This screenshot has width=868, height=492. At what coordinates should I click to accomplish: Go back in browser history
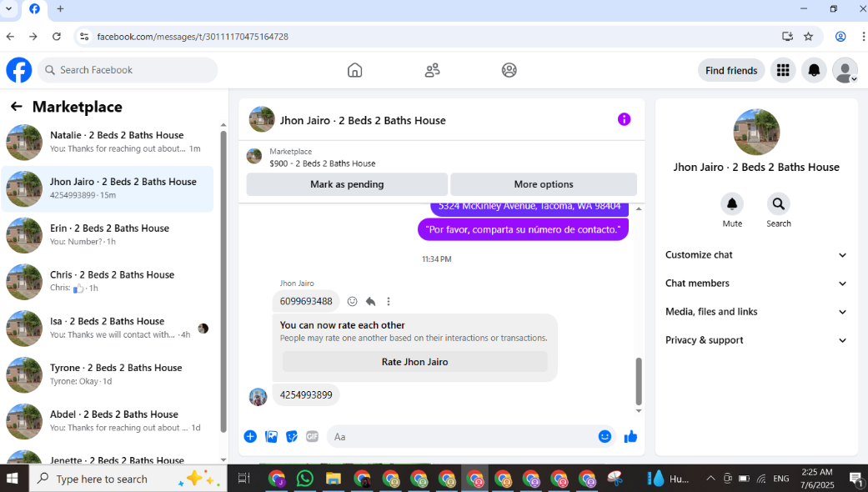[x=11, y=37]
